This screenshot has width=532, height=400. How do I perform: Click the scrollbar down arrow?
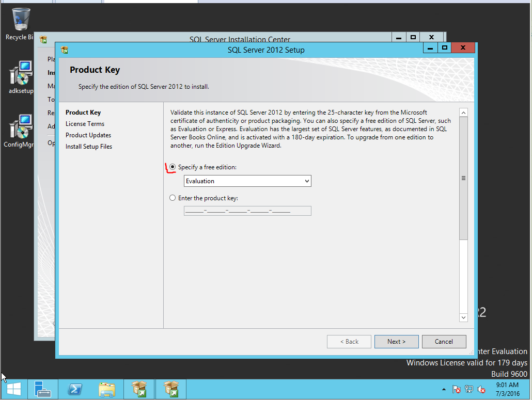tap(463, 317)
